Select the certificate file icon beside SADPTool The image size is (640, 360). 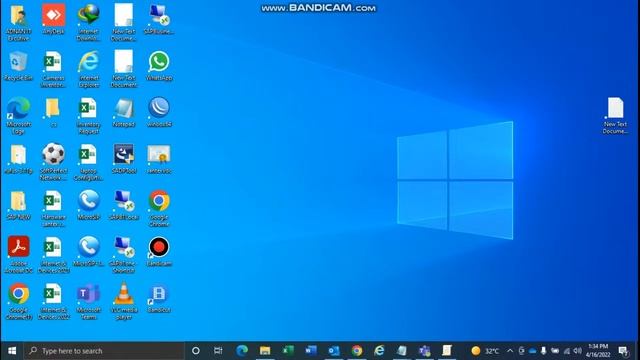[x=159, y=159]
